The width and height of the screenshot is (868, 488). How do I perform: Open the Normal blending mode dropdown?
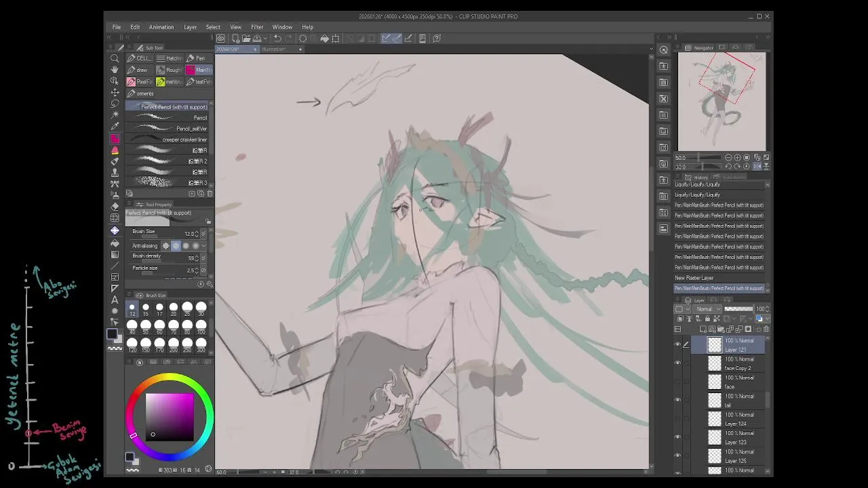coord(709,309)
